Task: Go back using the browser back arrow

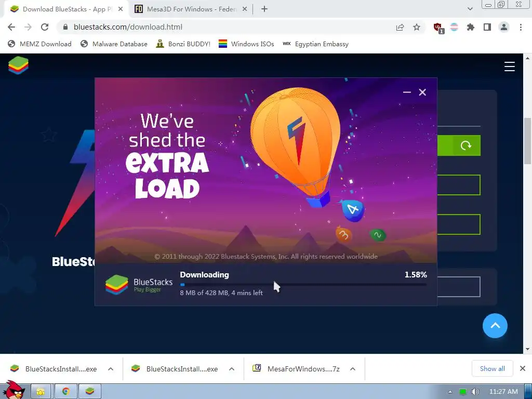Action: (x=11, y=27)
